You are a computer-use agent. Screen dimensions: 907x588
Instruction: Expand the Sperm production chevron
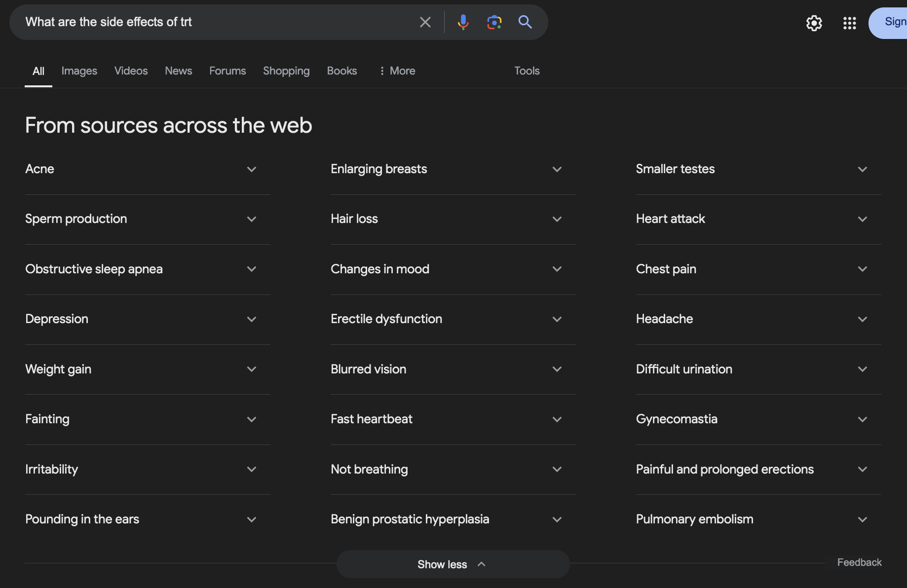point(252,219)
